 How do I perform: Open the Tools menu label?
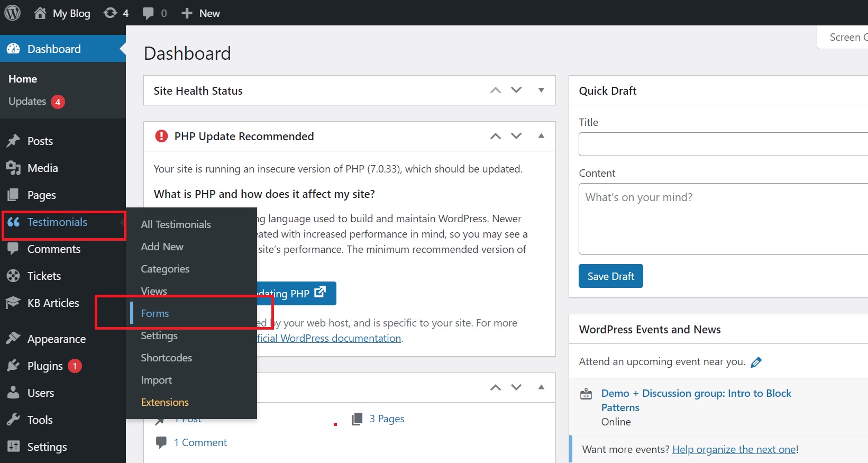pos(40,420)
